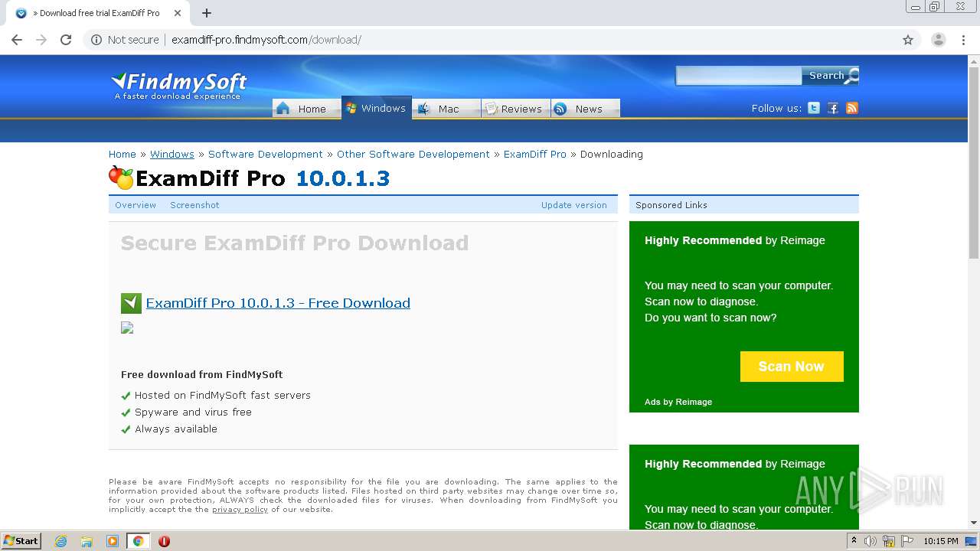Click the Not secure site info icon
Viewport: 980px width, 551px height.
96,40
